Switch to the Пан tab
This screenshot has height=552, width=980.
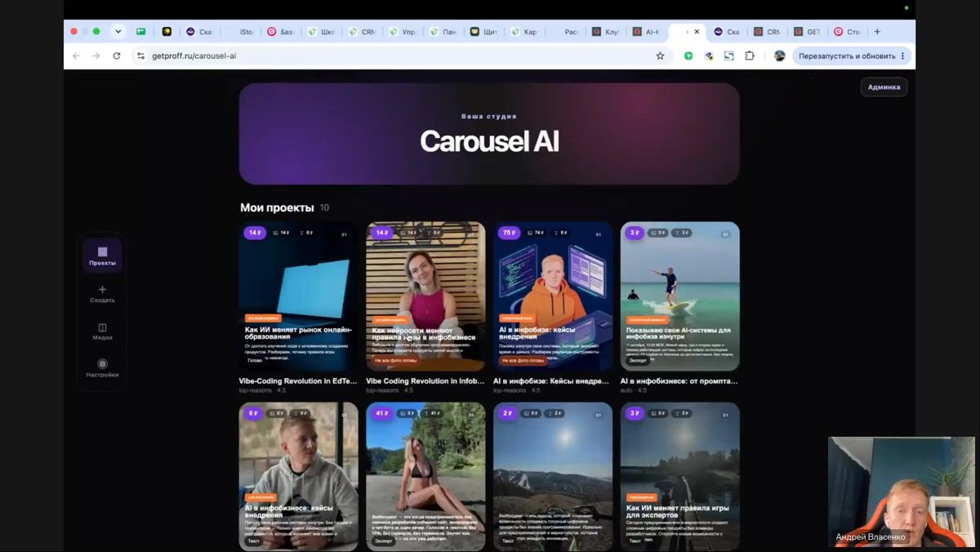(x=444, y=32)
